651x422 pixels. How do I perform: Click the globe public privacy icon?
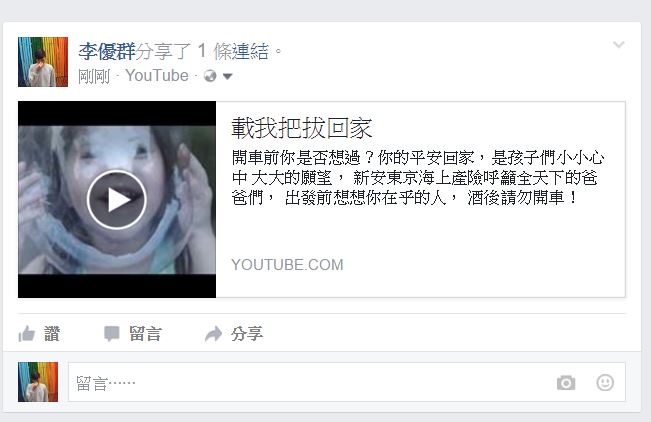coord(210,76)
